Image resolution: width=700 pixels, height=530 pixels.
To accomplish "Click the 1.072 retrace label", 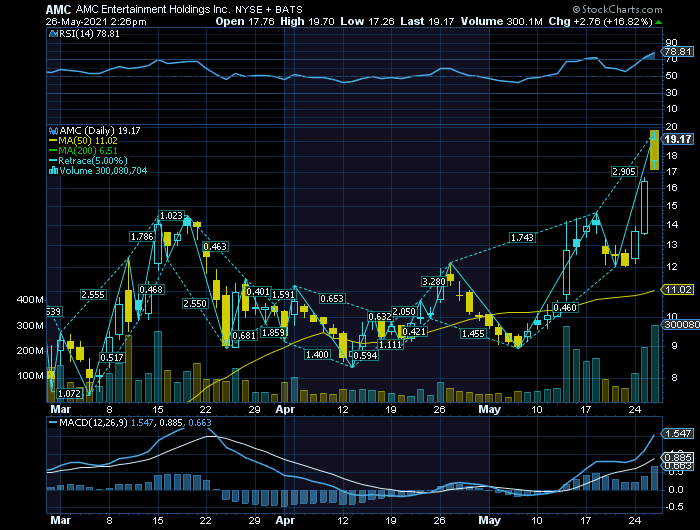I will pos(70,393).
